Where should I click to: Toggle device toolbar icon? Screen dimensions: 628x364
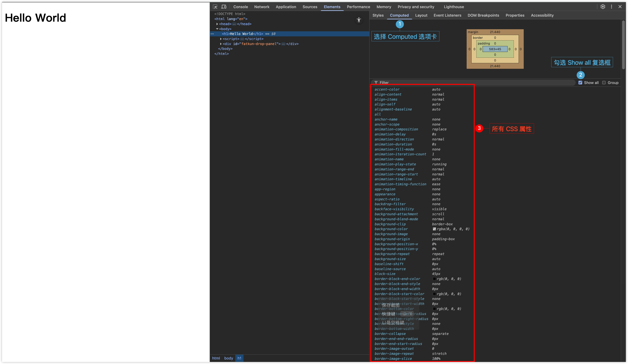[x=224, y=7]
